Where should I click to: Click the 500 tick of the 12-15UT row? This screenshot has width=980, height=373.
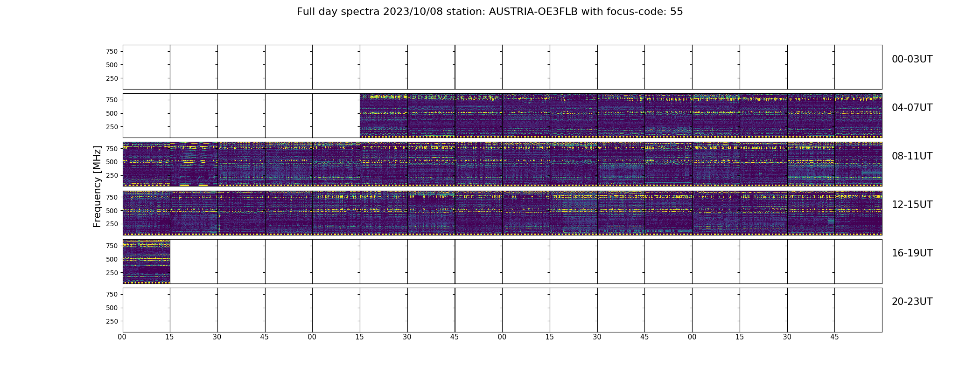[112, 211]
